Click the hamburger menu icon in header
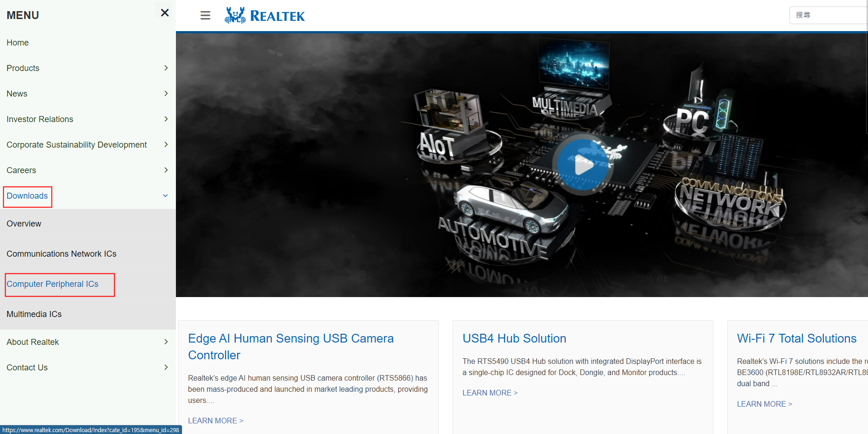The width and height of the screenshot is (868, 434). pyautogui.click(x=205, y=15)
